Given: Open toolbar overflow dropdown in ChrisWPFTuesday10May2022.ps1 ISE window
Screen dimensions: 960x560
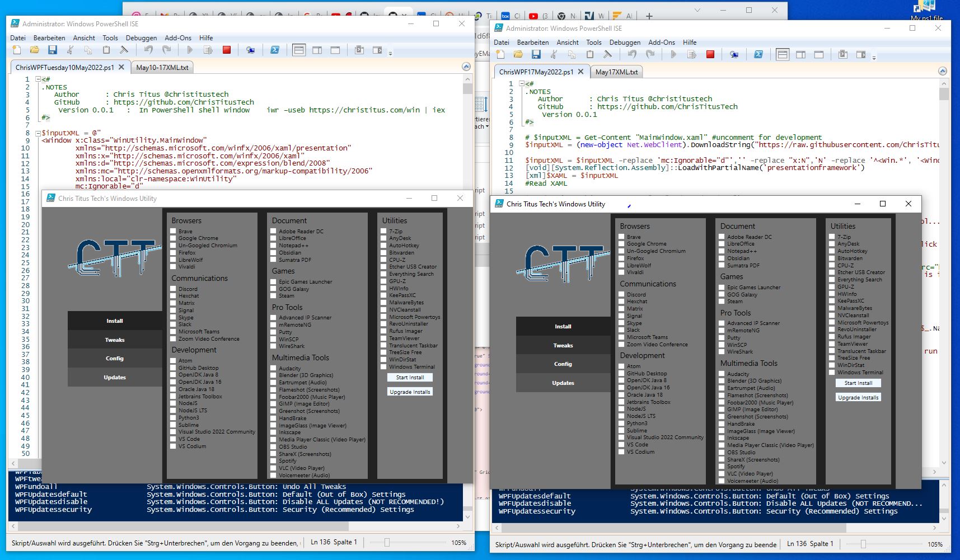Looking at the screenshot, I should [x=391, y=53].
